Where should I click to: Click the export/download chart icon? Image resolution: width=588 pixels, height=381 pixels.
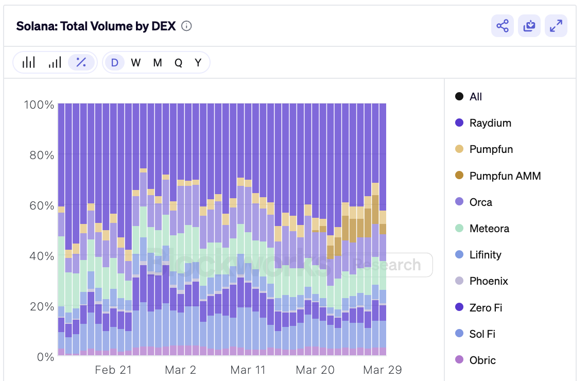click(529, 26)
